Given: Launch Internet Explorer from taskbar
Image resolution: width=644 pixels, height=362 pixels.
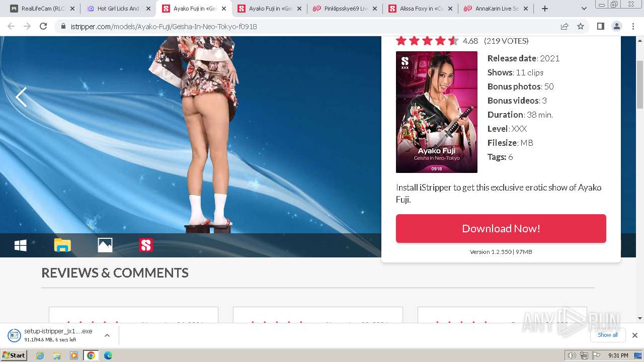Looking at the screenshot, I should pyautogui.click(x=40, y=355).
